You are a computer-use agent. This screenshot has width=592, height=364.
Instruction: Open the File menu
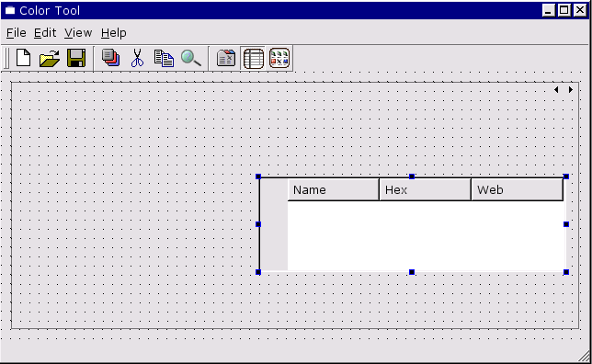(17, 33)
